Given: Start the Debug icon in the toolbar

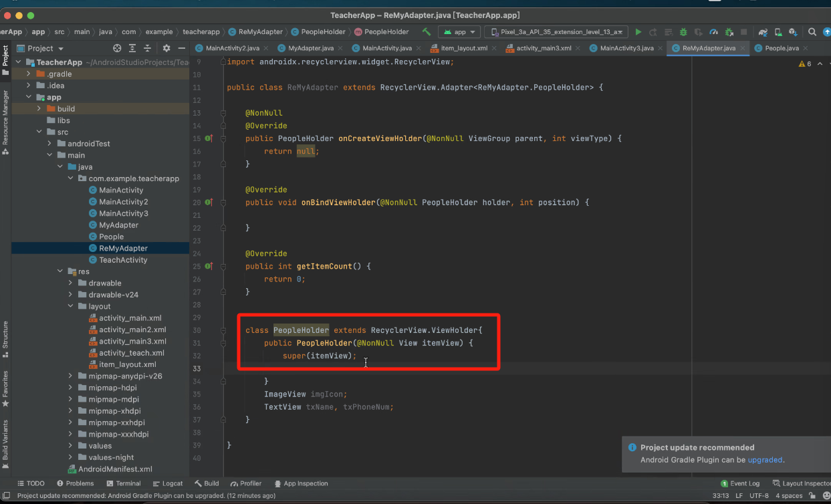Looking at the screenshot, I should pos(683,31).
